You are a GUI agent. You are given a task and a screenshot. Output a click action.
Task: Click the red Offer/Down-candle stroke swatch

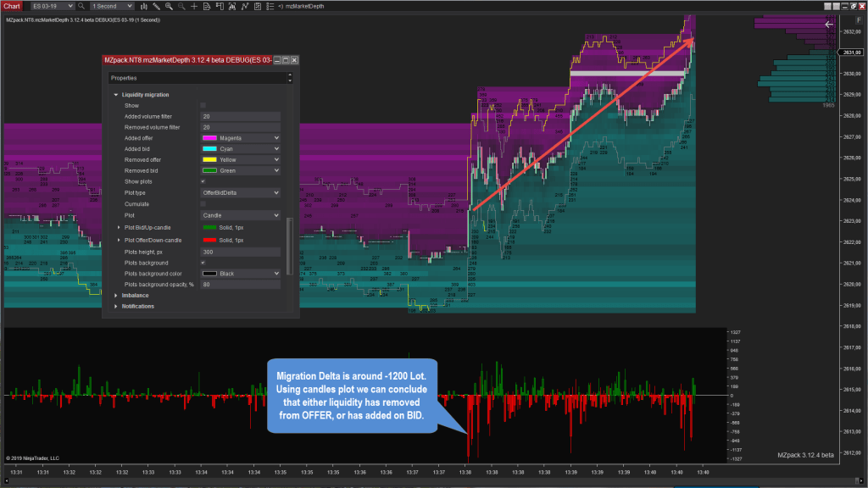tap(209, 240)
